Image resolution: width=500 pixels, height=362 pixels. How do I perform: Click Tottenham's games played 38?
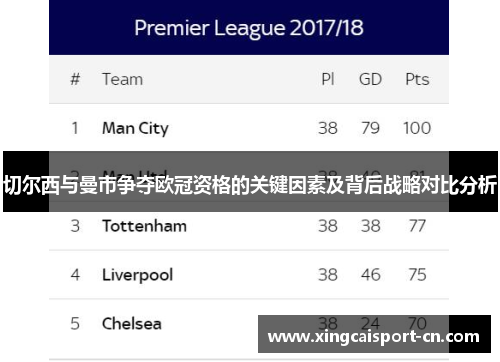pyautogui.click(x=328, y=226)
